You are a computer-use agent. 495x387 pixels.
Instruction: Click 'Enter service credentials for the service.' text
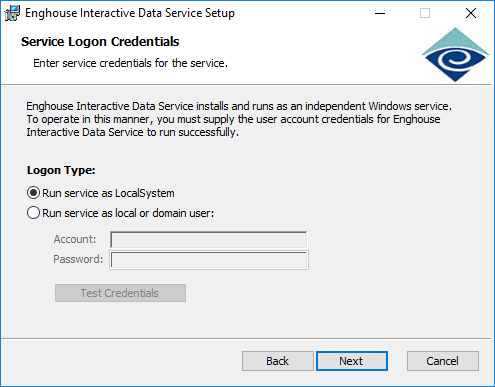pos(130,63)
